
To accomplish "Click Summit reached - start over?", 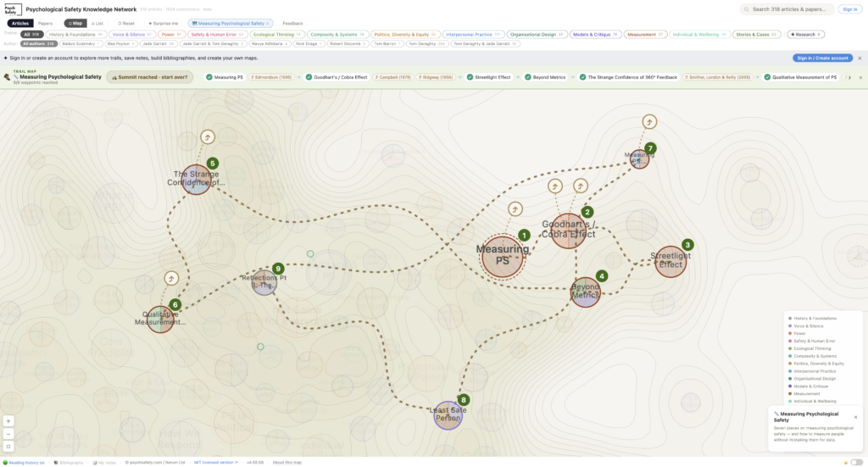I will [149, 77].
